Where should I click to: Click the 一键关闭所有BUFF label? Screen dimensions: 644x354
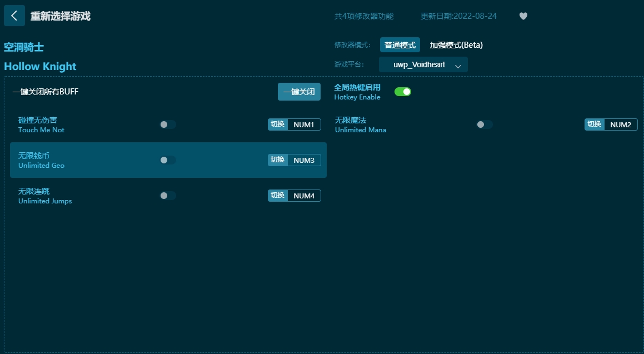tap(45, 92)
